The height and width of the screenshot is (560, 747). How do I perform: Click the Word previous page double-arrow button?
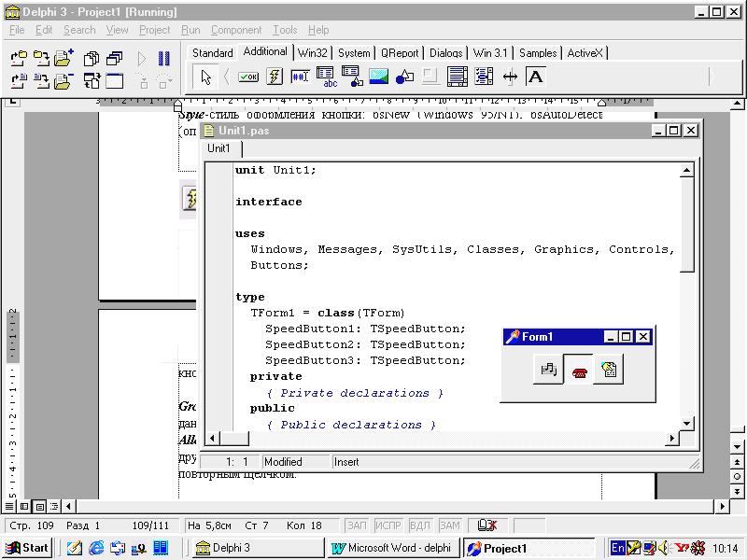[737, 462]
